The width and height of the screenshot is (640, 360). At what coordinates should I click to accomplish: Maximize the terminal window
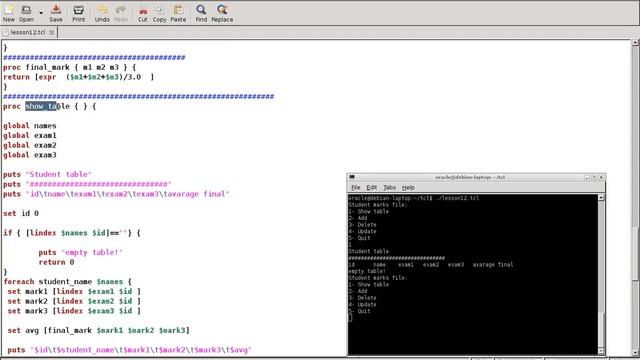(x=594, y=178)
